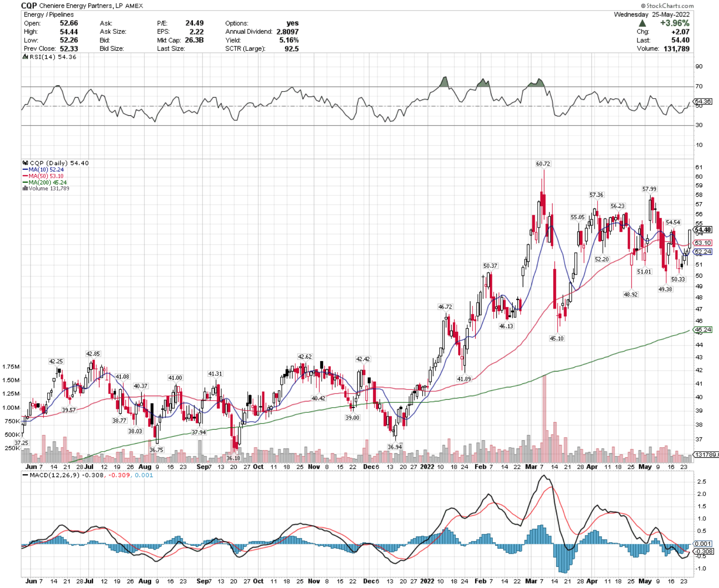Click the 42.85 July high label

93,353
